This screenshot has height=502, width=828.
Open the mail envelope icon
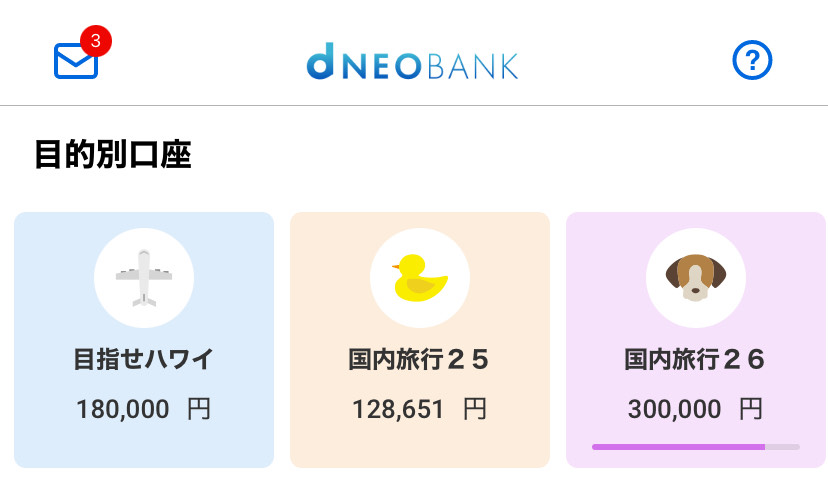(x=75, y=62)
